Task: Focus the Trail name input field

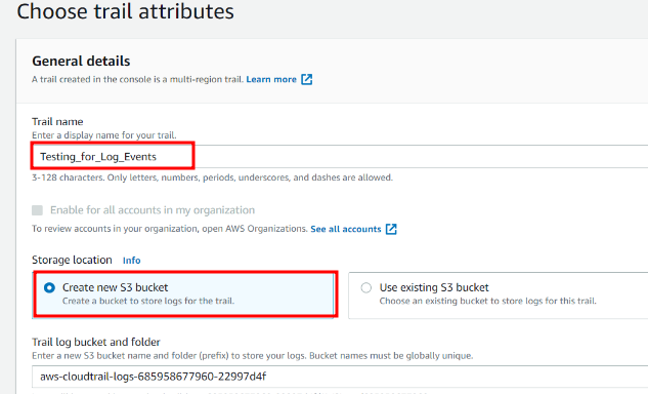Action: pyautogui.click(x=340, y=157)
